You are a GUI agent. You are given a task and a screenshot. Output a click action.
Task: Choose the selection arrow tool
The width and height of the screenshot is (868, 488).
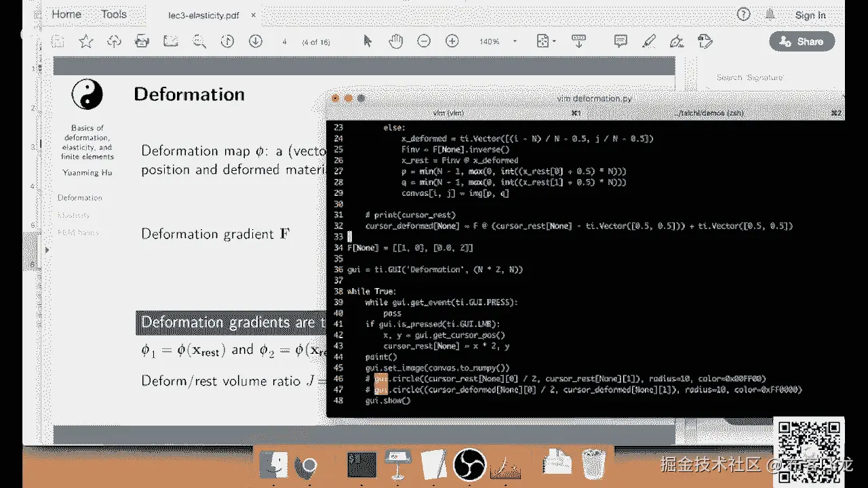[x=368, y=41]
